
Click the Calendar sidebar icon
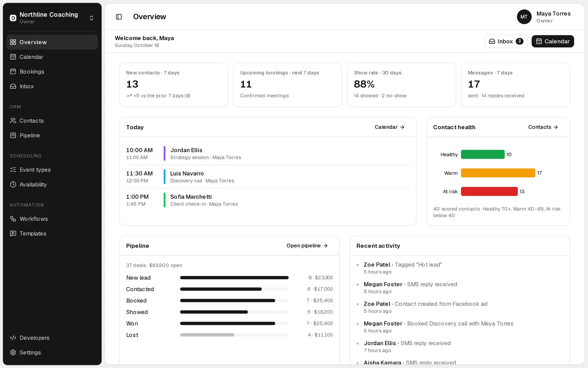pos(13,57)
